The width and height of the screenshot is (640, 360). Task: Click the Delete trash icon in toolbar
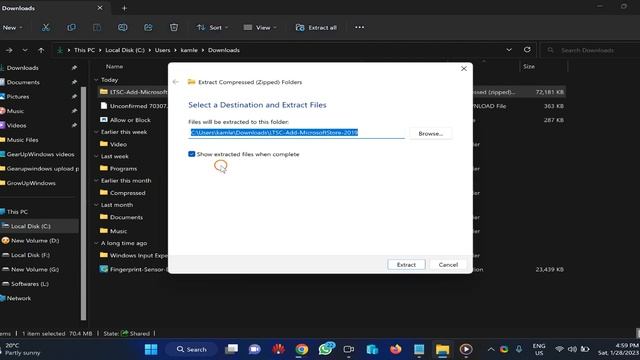pyautogui.click(x=174, y=27)
